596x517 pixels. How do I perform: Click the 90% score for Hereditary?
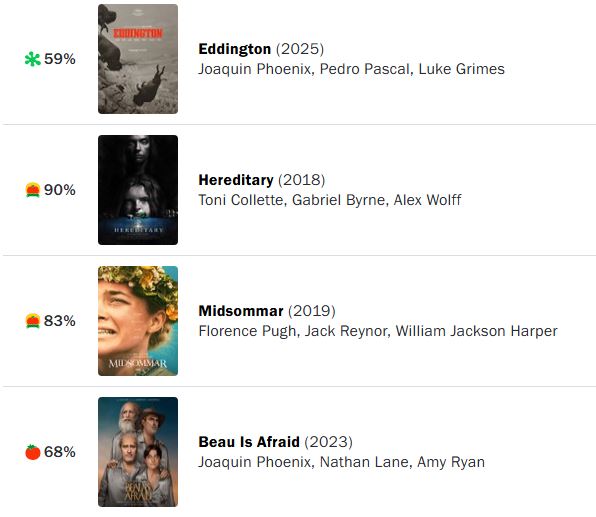[60, 190]
